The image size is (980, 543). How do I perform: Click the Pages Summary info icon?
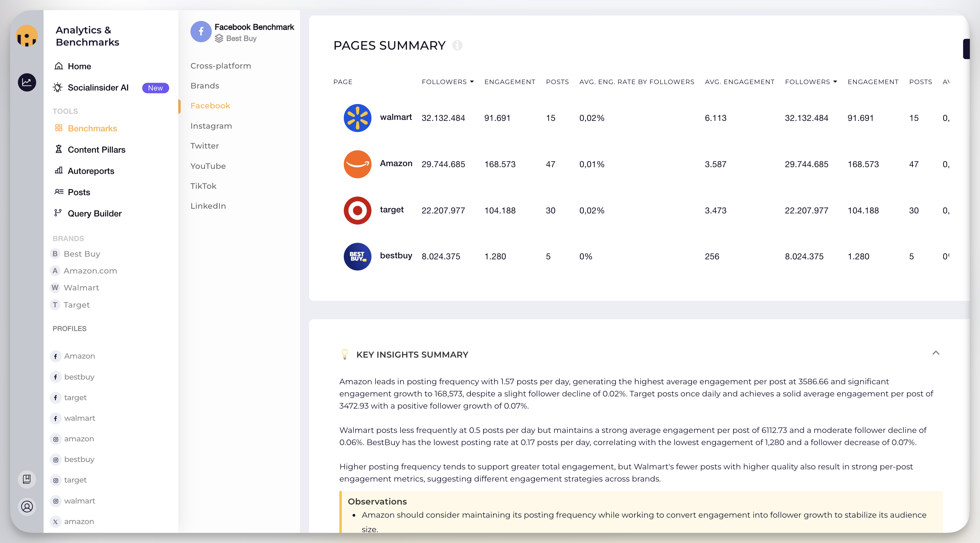pos(457,45)
